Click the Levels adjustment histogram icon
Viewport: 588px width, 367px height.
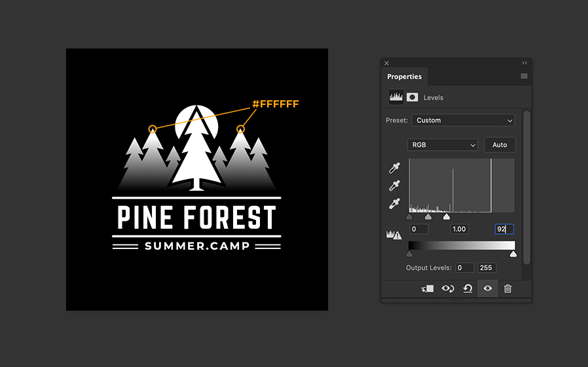click(396, 97)
